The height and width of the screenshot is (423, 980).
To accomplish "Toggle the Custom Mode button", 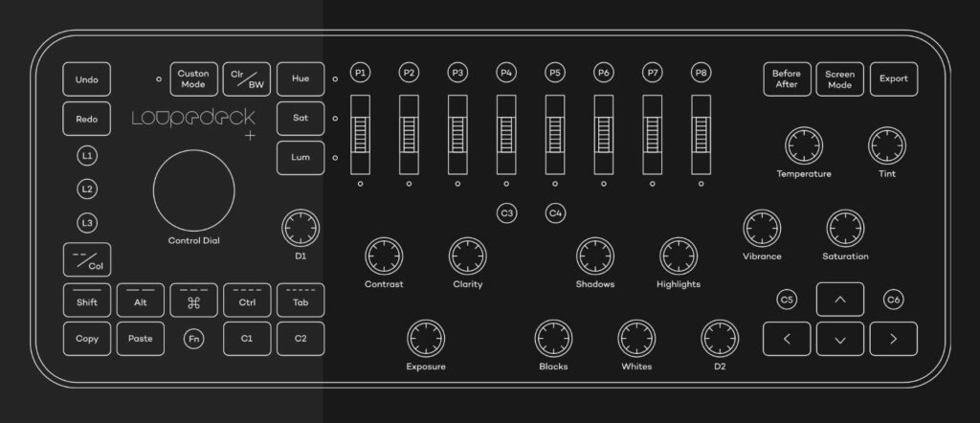I will pyautogui.click(x=193, y=79).
